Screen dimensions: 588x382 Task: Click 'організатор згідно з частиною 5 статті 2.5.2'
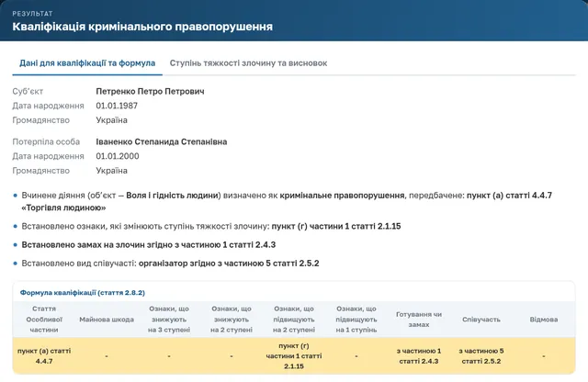pyautogui.click(x=229, y=264)
